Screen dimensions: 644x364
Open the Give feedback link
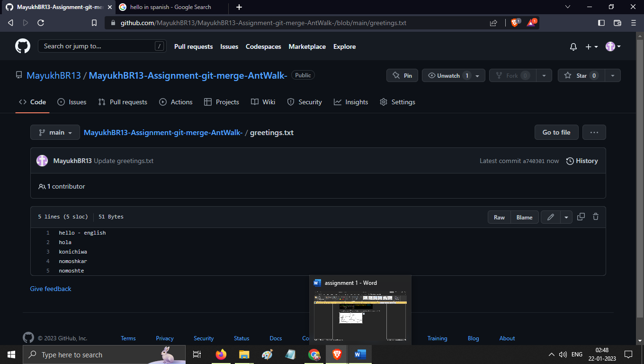(50, 289)
